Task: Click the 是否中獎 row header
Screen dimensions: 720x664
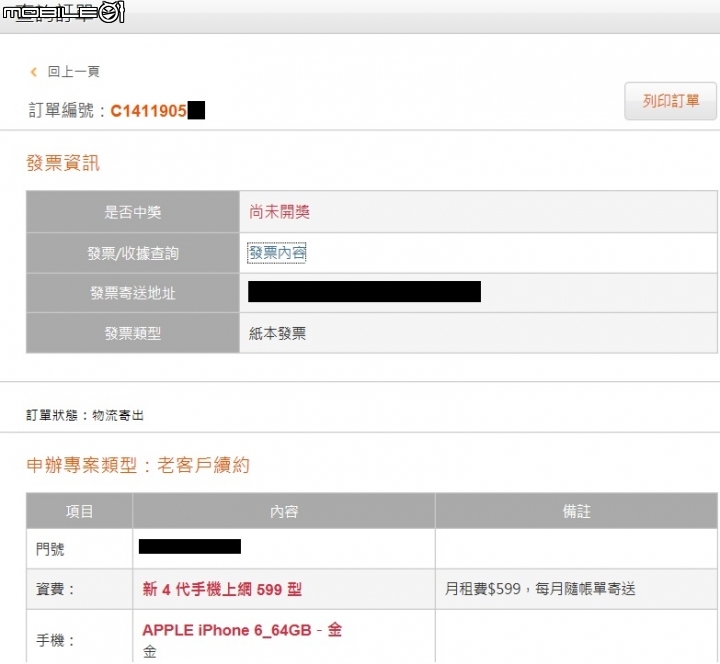Action: (133, 212)
